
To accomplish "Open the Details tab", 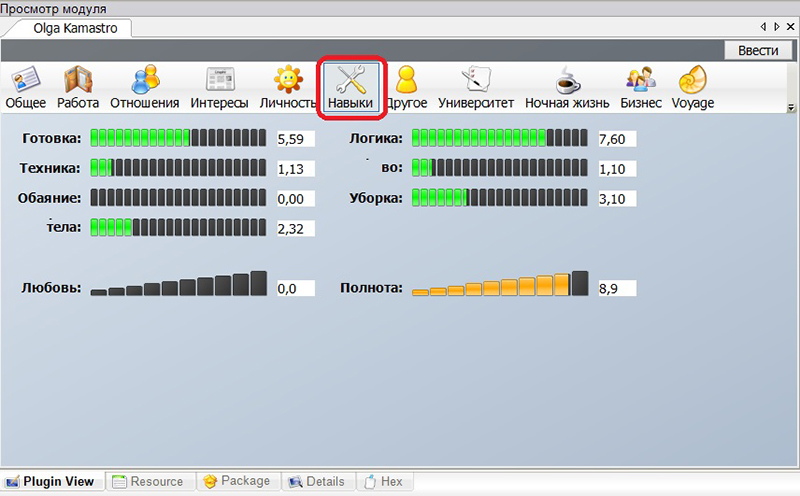I will pyautogui.click(x=316, y=481).
